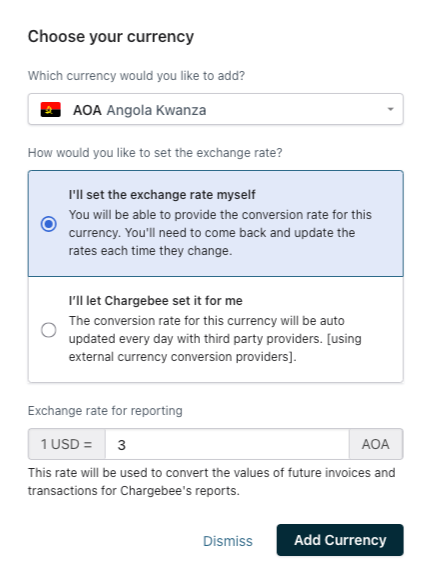Select the AOA Angola Kwanza combo box

(216, 109)
